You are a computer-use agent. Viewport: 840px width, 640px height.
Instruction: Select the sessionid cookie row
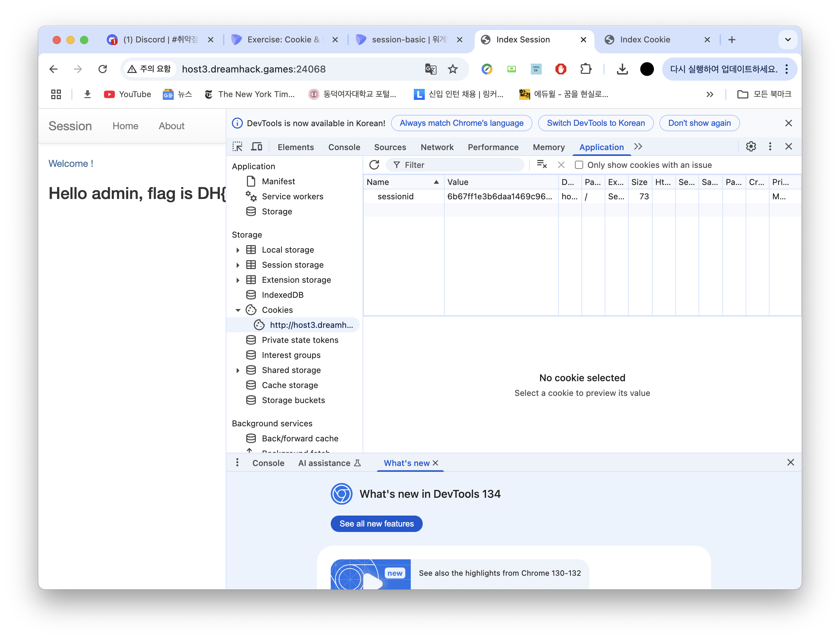click(x=395, y=197)
